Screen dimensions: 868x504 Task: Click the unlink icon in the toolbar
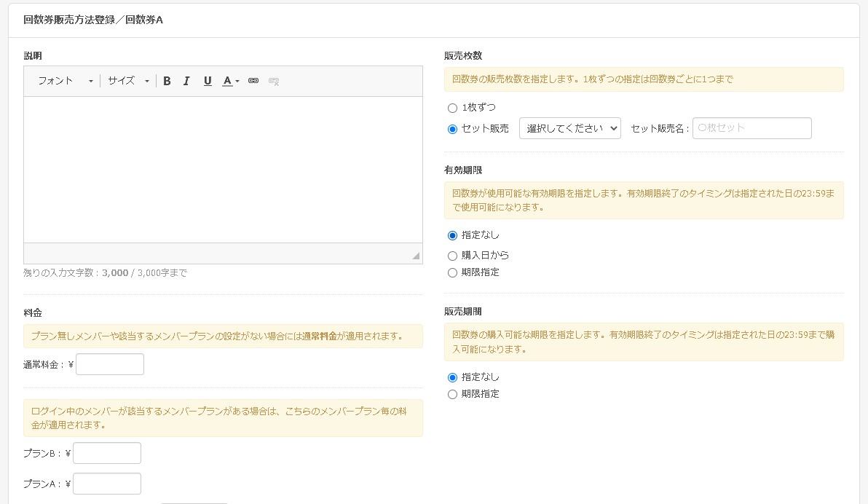tap(274, 81)
